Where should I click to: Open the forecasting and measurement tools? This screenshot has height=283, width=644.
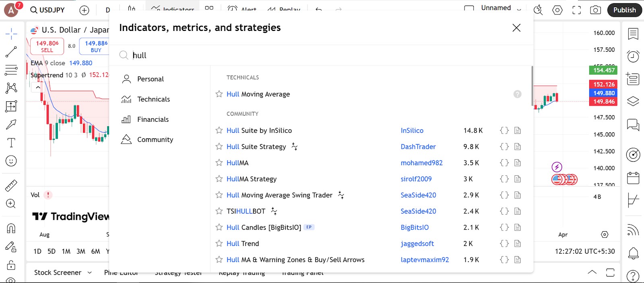(11, 106)
